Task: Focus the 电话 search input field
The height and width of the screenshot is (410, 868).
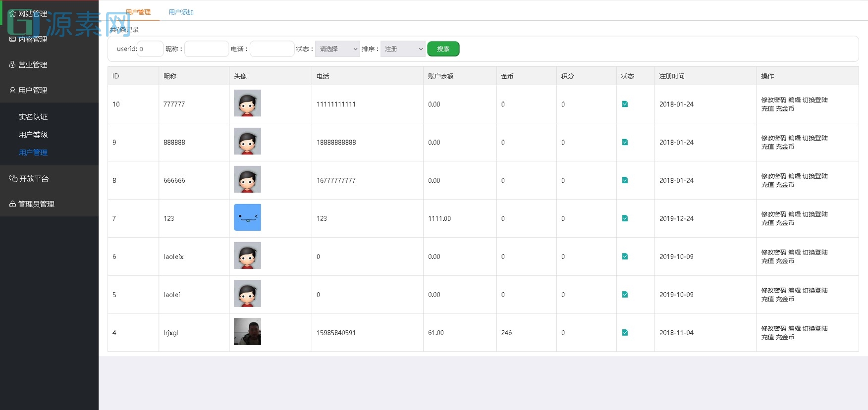Action: [x=272, y=49]
